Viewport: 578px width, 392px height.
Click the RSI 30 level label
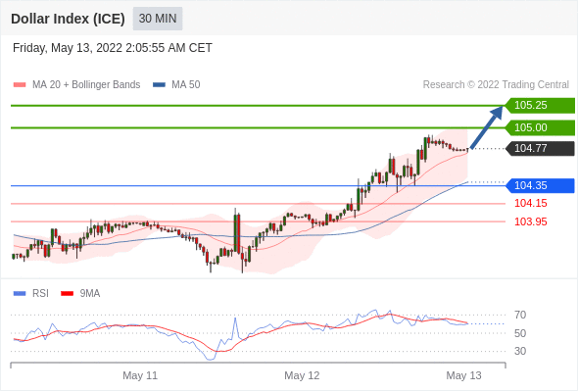520,351
